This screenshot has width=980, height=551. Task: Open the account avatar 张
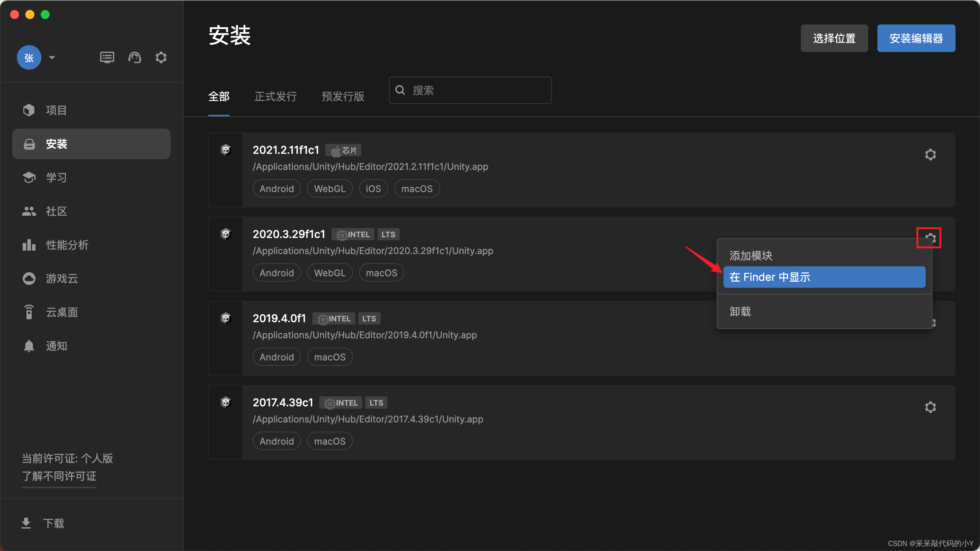(29, 58)
